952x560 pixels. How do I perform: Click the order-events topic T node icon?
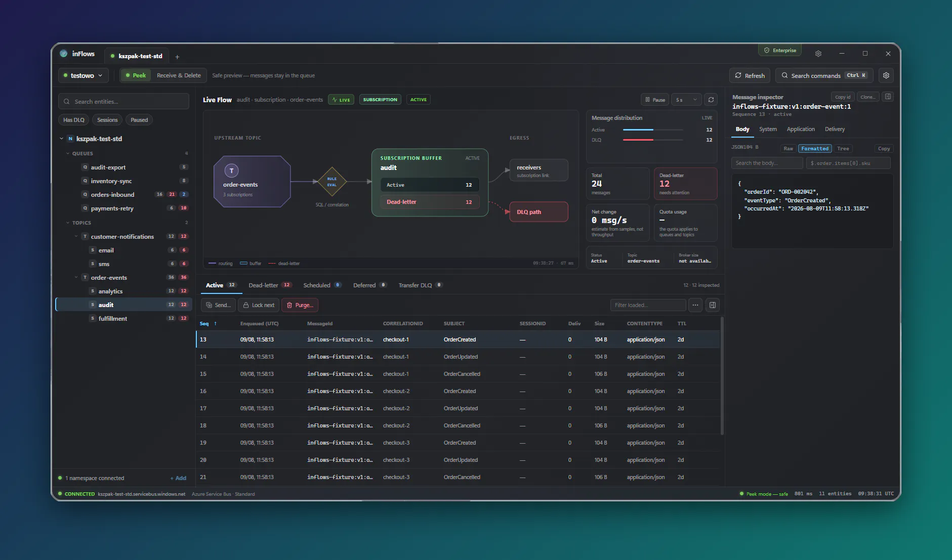click(x=231, y=171)
